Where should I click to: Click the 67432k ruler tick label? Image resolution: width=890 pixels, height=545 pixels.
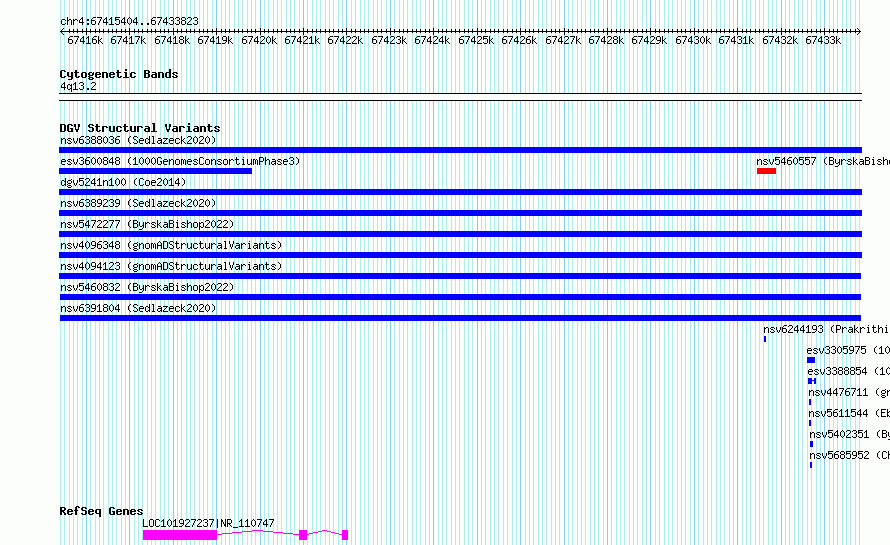coord(779,41)
